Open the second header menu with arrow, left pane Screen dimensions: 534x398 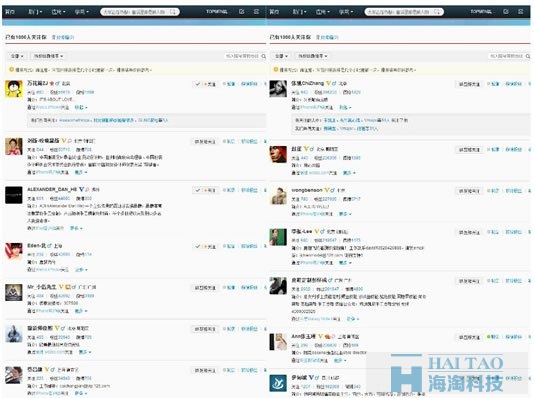tap(35, 12)
